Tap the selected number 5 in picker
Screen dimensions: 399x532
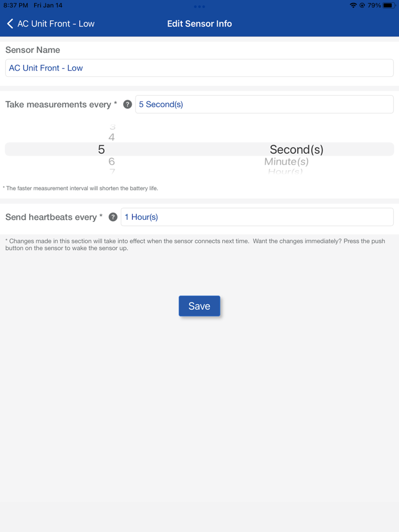pyautogui.click(x=101, y=149)
